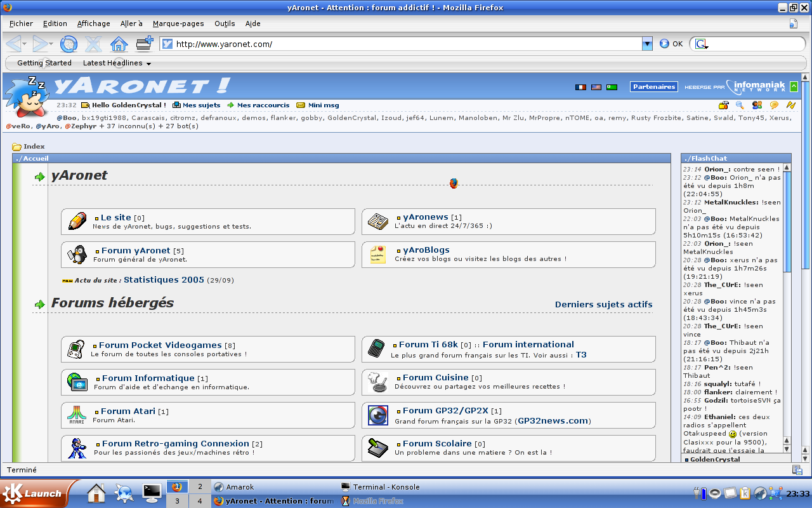Open Klipper clipboard tray icon
The image size is (812, 508).
click(x=745, y=493)
